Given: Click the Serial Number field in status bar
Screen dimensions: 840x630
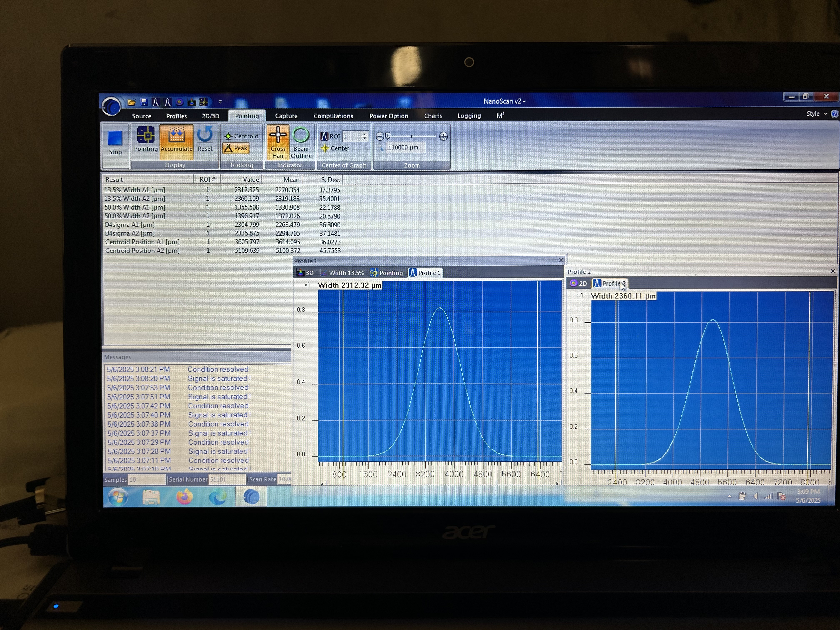Looking at the screenshot, I should [x=227, y=480].
